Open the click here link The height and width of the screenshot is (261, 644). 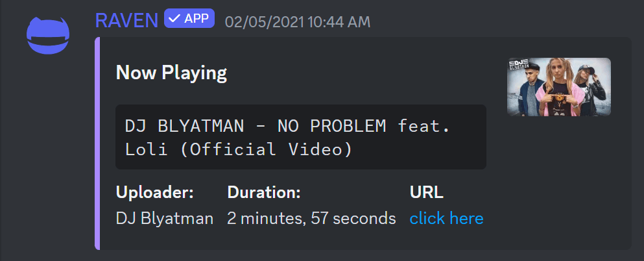[446, 218]
